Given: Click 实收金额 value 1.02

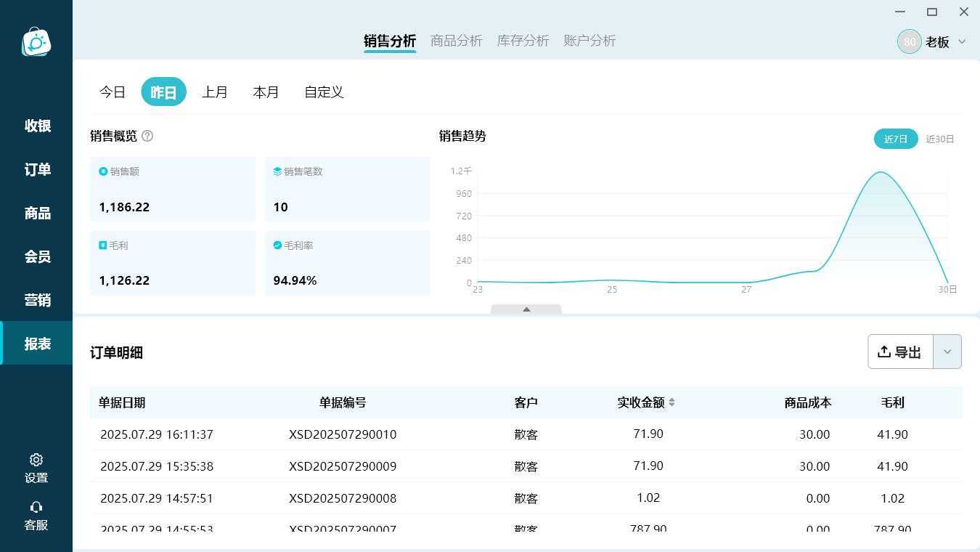Looking at the screenshot, I should tap(648, 498).
